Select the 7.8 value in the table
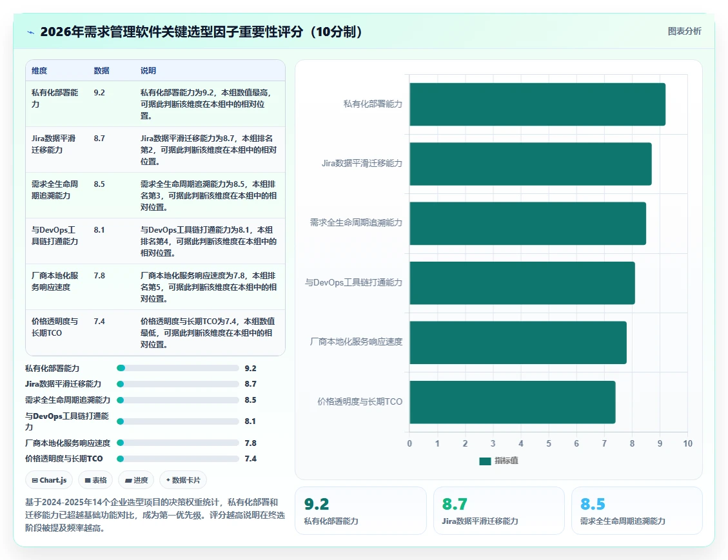 point(99,276)
